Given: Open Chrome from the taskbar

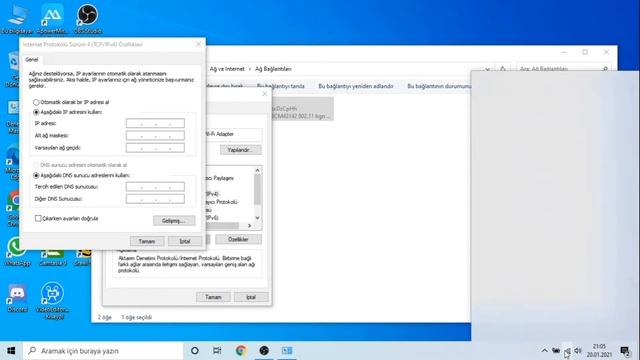Looking at the screenshot, I should (241, 351).
